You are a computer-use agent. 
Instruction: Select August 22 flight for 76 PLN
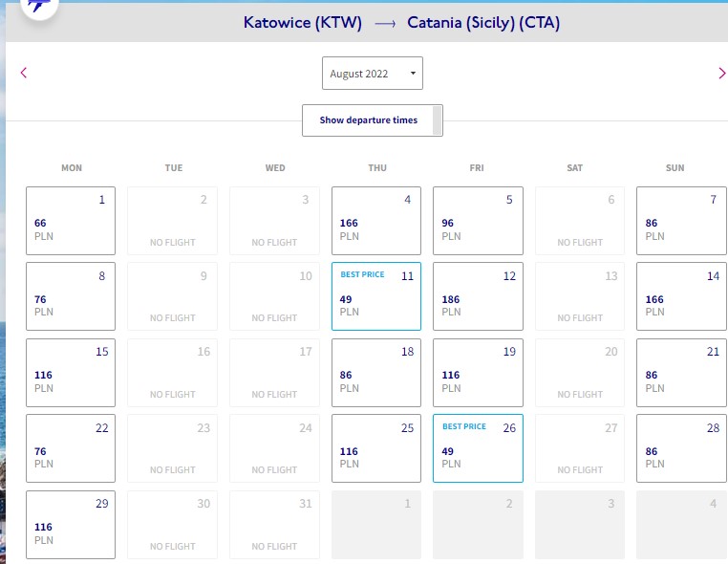71,448
